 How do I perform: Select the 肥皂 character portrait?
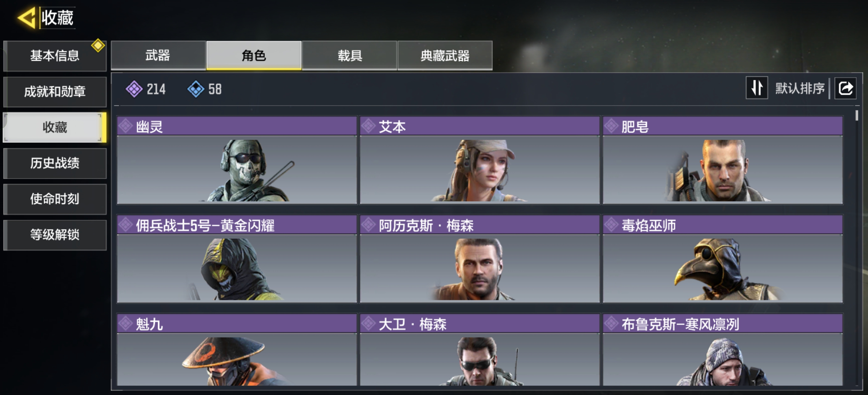[x=723, y=170]
